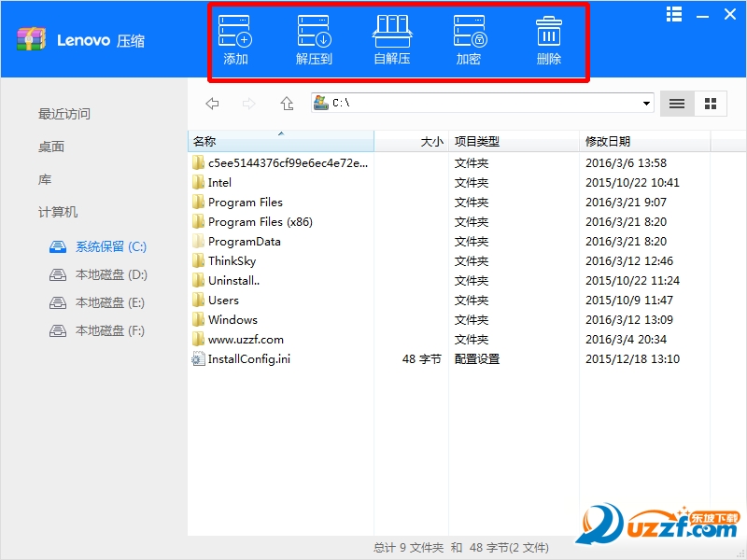The image size is (747, 560).
Task: Open 最近访问 in sidebar
Action: (64, 114)
